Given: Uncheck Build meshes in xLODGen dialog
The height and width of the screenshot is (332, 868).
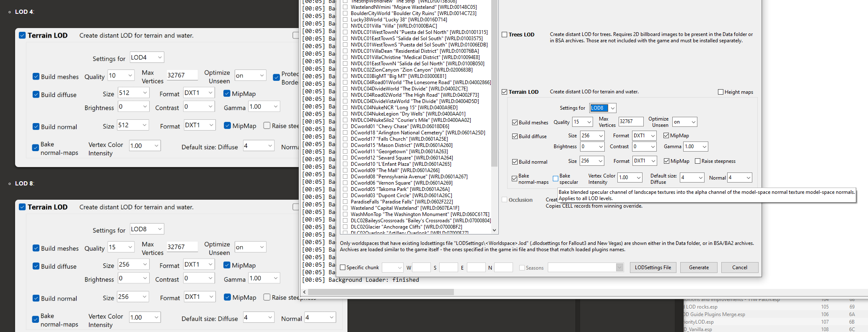Looking at the screenshot, I should [515, 123].
